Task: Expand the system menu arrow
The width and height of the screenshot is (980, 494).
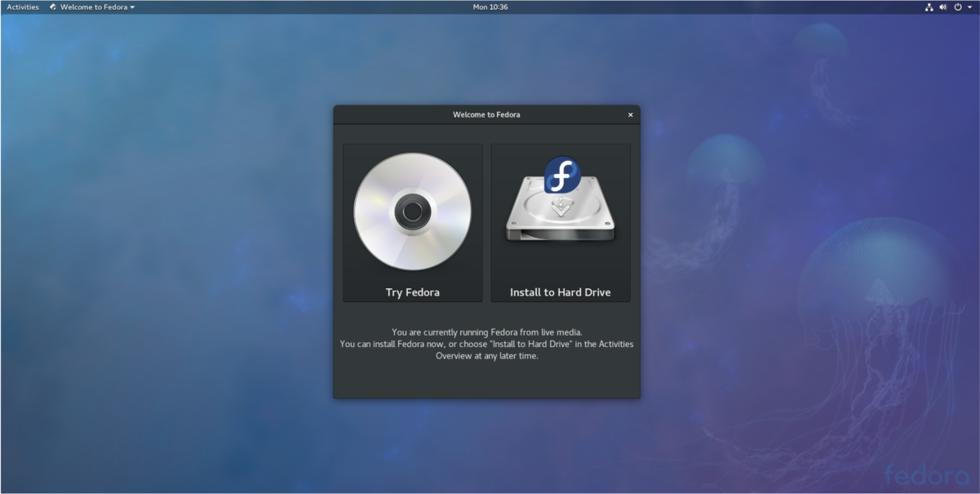Action: tap(969, 7)
